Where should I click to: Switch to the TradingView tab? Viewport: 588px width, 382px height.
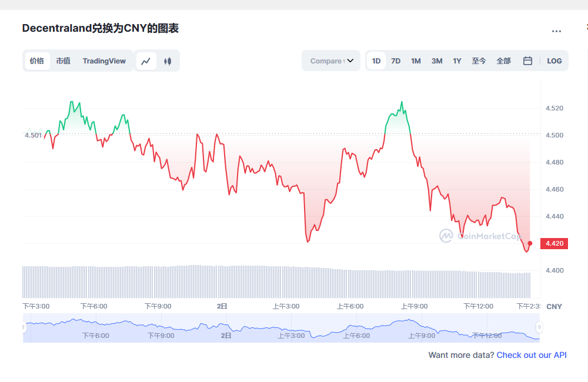click(x=104, y=61)
